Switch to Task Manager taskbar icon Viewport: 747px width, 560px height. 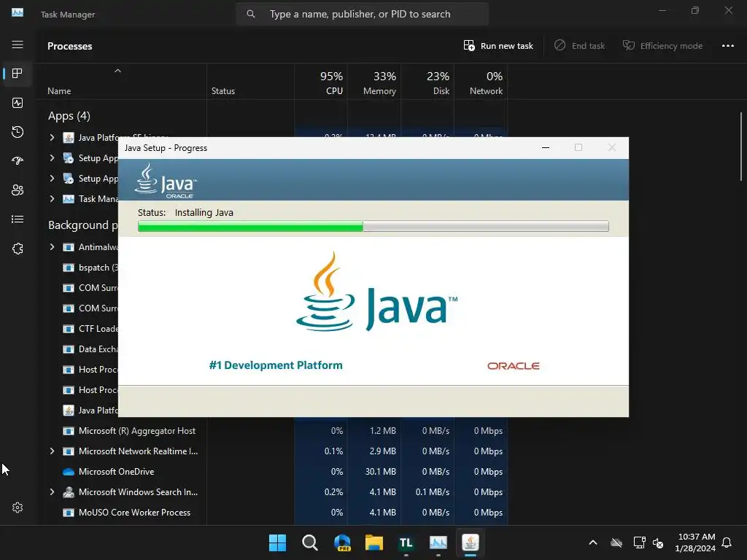[438, 542]
